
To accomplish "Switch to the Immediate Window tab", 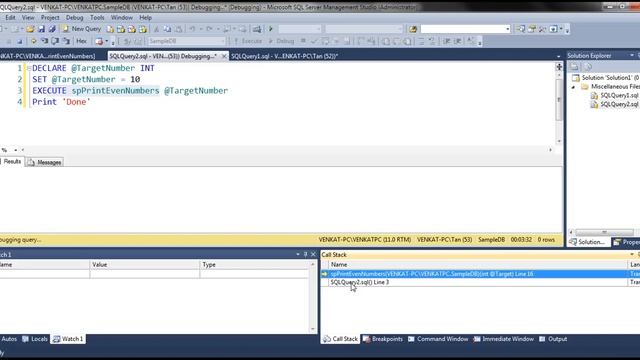I will [503, 339].
